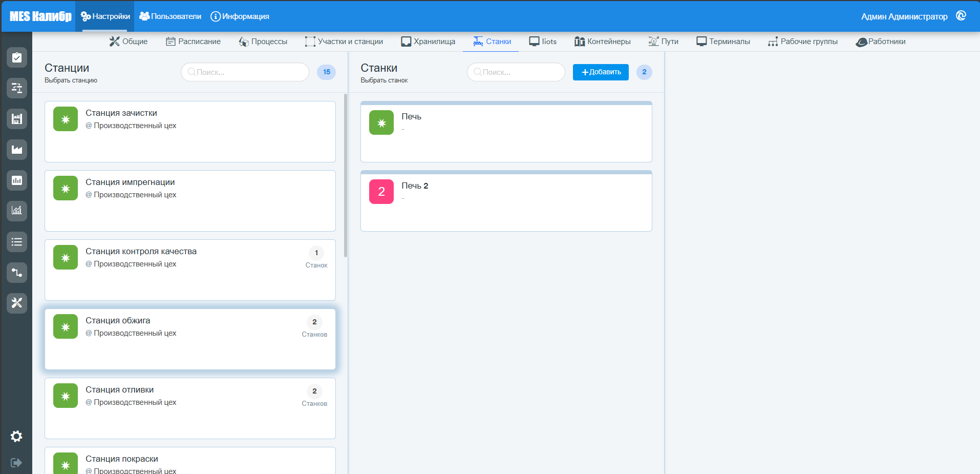Screen dimensions: 980x474
Task: Click the MES Калибр logo
Action: tap(40, 16)
